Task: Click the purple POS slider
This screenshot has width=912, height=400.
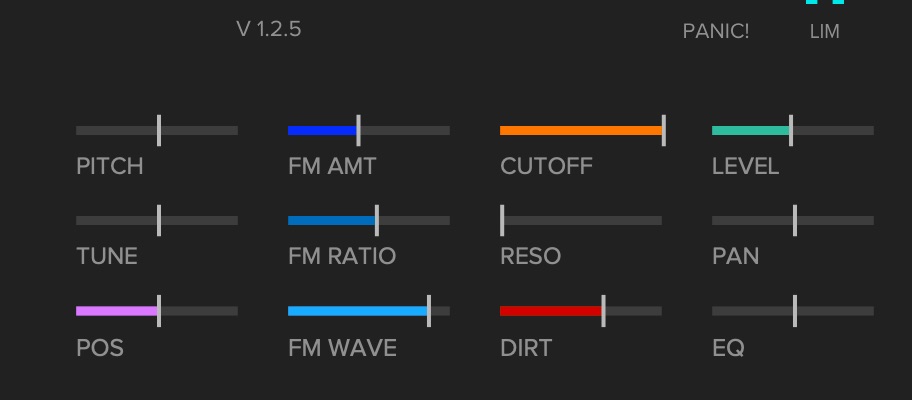Action: [x=117, y=311]
